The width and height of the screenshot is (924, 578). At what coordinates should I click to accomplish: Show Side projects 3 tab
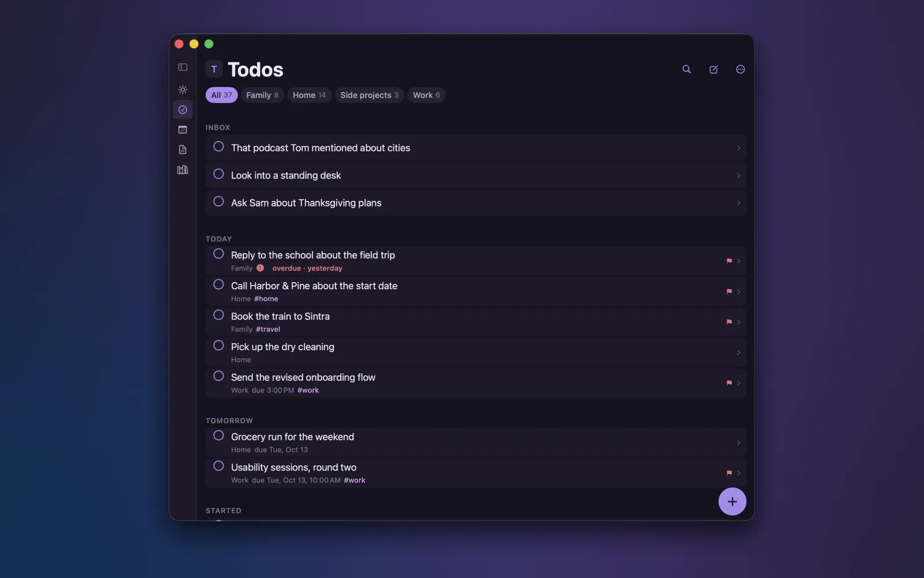[370, 95]
